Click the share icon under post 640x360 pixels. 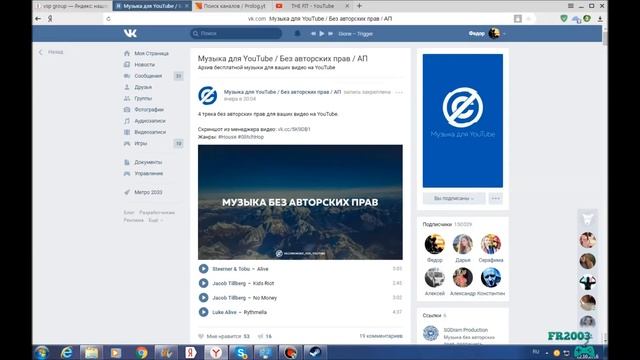260,336
